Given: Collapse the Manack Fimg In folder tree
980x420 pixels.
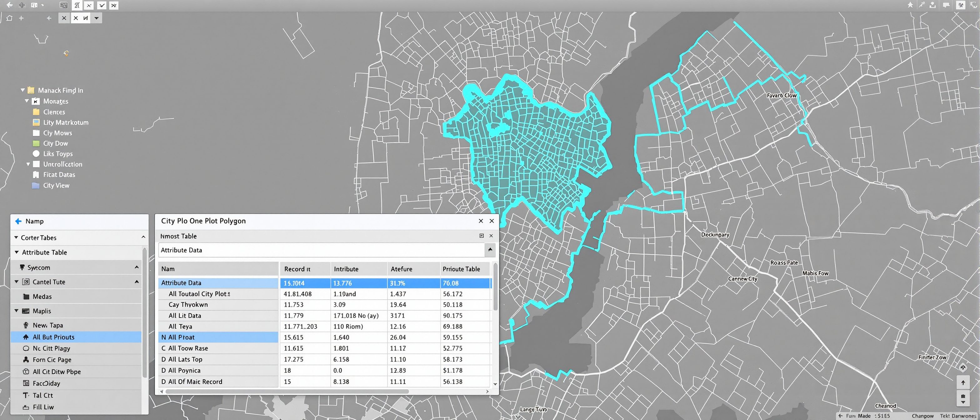Looking at the screenshot, I should pyautogui.click(x=22, y=90).
